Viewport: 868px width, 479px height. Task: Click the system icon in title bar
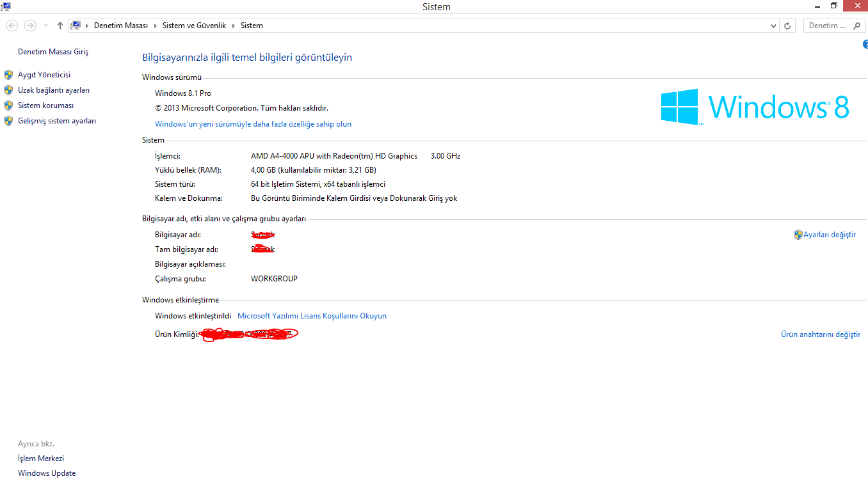tap(4, 6)
